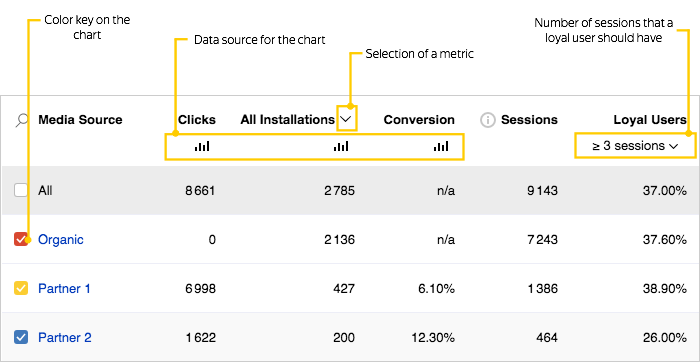The width and height of the screenshot is (700, 362).
Task: Open the Partner 2 link
Action: coord(65,337)
